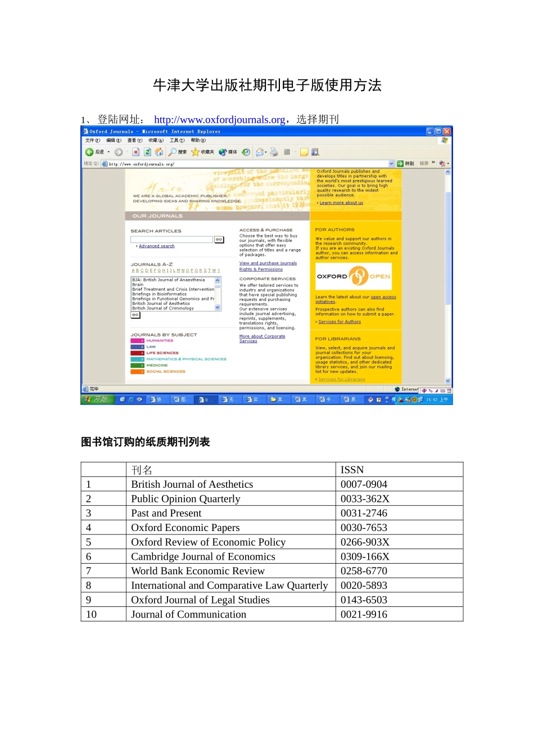Click the Print toolbar icon
The width and height of the screenshot is (534, 756).
(x=274, y=152)
